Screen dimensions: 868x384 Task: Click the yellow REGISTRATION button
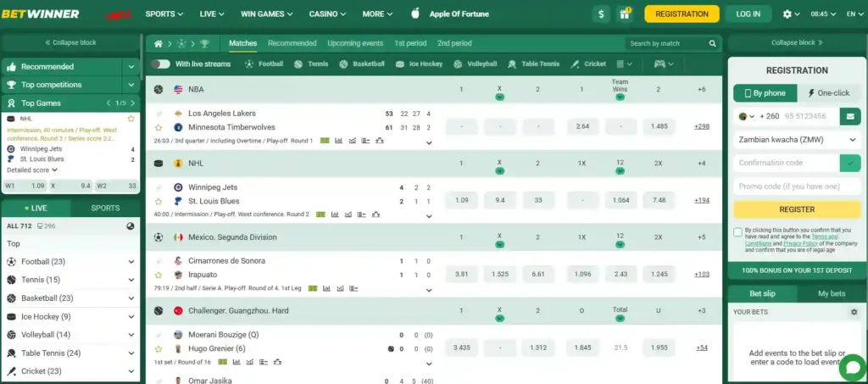(x=682, y=14)
